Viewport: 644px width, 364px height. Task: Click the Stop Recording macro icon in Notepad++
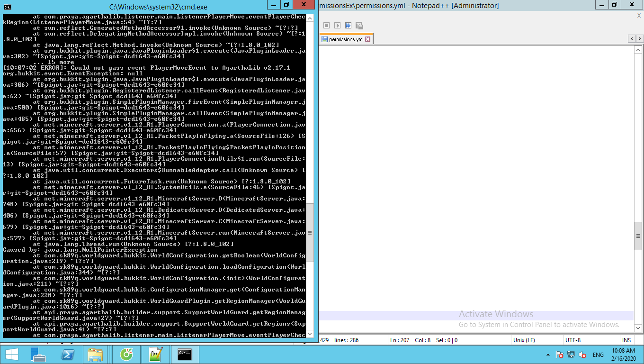click(327, 25)
